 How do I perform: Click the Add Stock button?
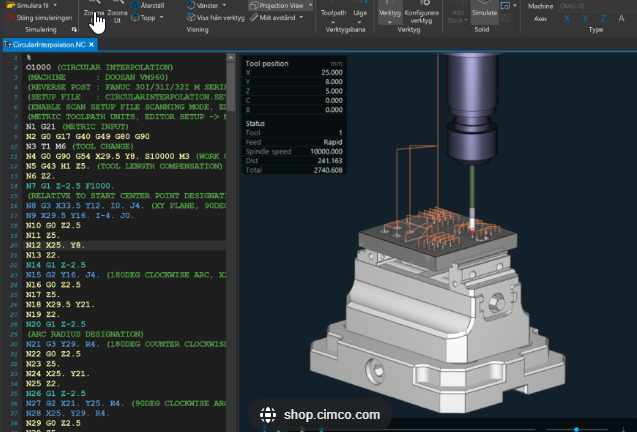pos(457,12)
